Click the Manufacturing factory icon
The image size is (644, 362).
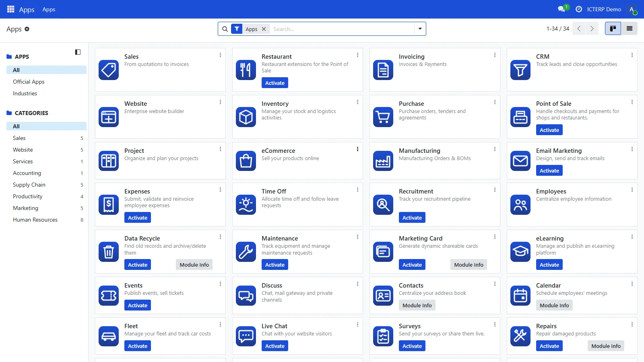[x=383, y=161]
